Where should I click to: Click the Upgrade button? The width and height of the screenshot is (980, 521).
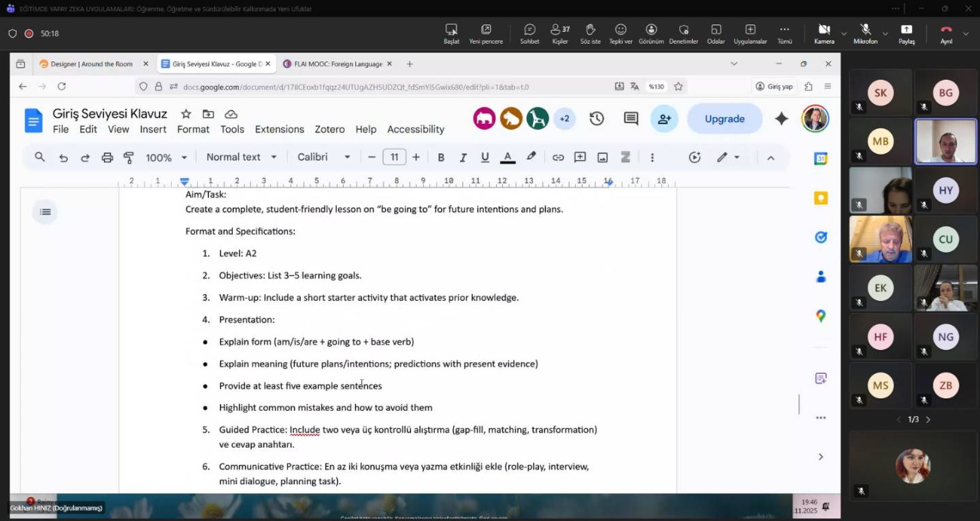tap(724, 119)
